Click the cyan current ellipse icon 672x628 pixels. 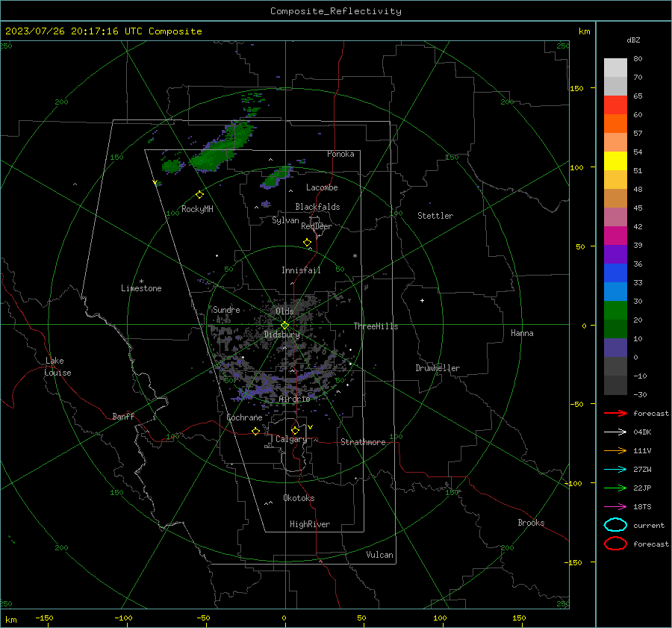click(615, 525)
